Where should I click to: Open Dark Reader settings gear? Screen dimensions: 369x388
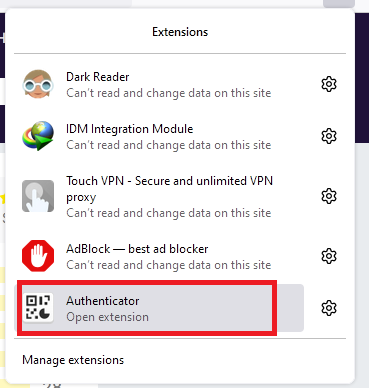pyautogui.click(x=329, y=84)
